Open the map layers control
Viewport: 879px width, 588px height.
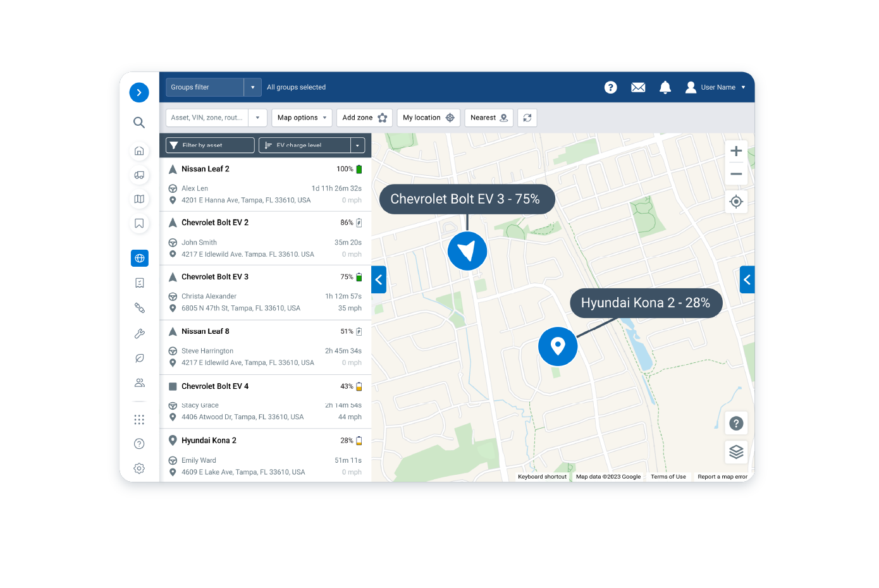click(x=736, y=452)
